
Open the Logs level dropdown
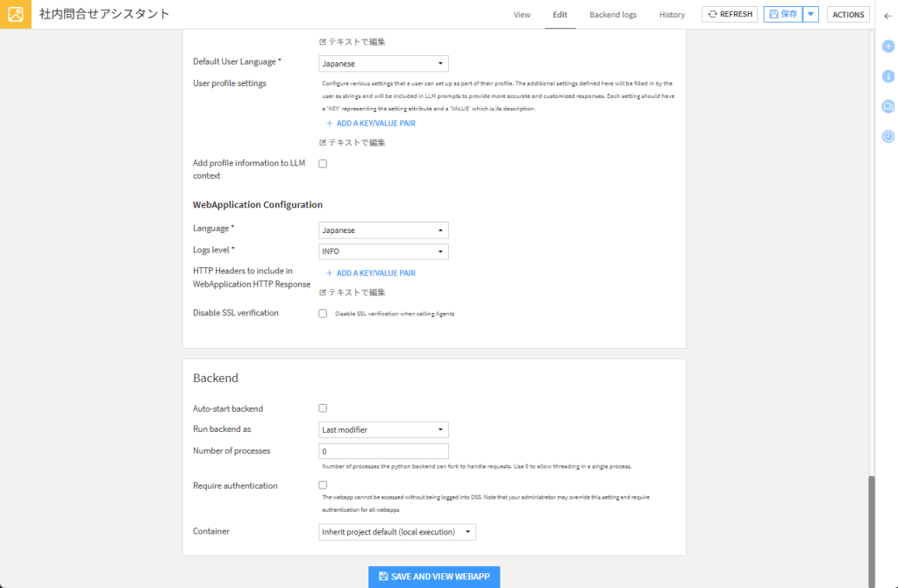[383, 251]
